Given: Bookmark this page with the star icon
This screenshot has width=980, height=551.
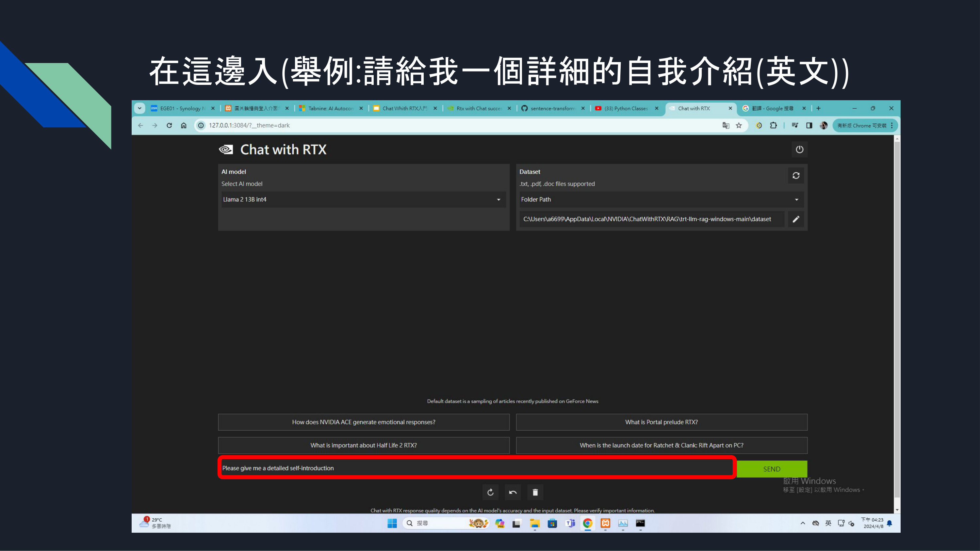Looking at the screenshot, I should click(x=739, y=125).
